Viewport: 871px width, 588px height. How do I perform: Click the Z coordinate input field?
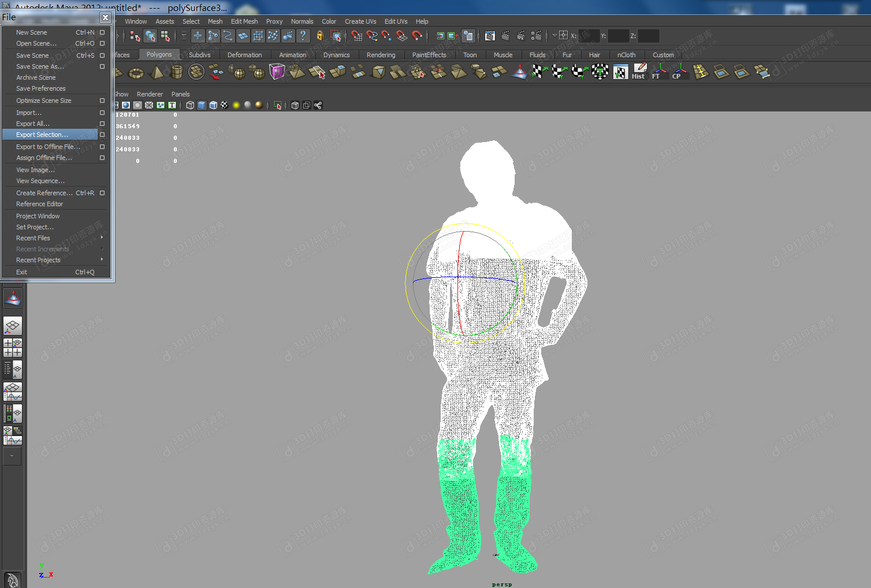coord(649,36)
